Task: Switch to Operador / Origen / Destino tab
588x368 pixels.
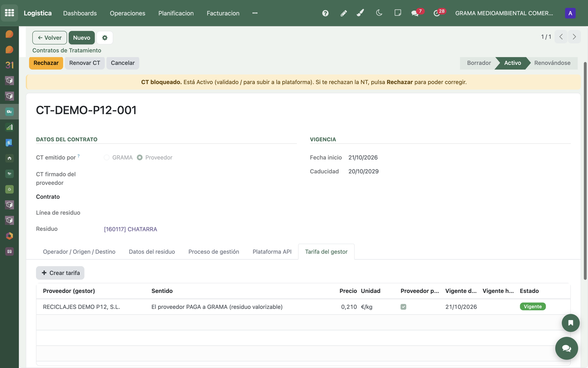Action: [79, 252]
